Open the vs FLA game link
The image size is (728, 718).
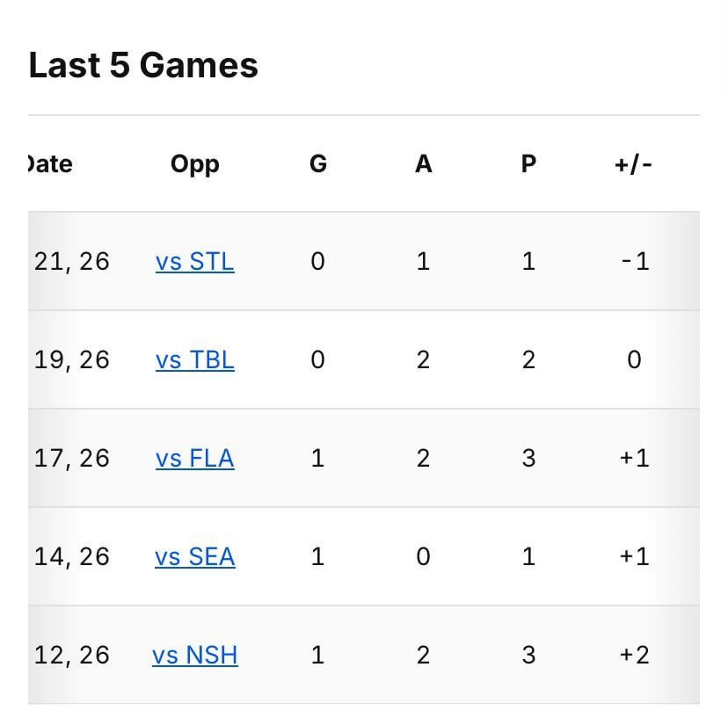[x=194, y=458]
